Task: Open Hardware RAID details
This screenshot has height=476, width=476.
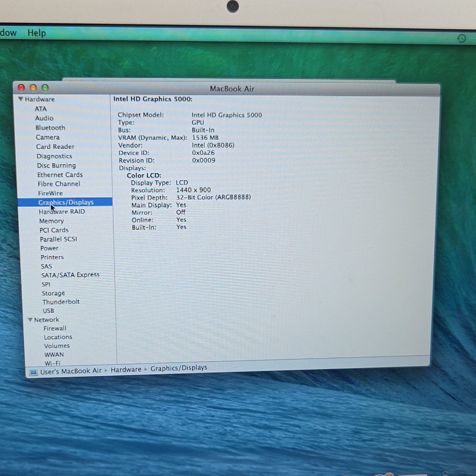Action: point(62,211)
